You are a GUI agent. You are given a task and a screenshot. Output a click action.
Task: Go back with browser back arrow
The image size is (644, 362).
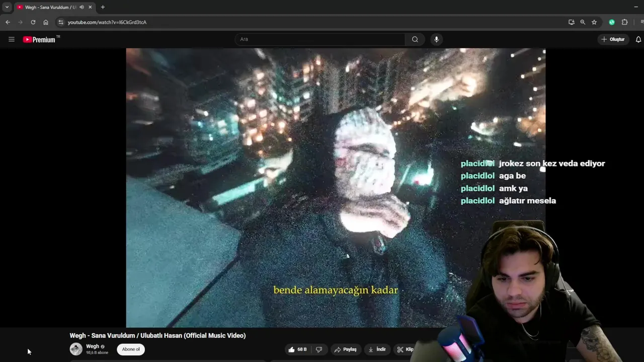pyautogui.click(x=8, y=22)
